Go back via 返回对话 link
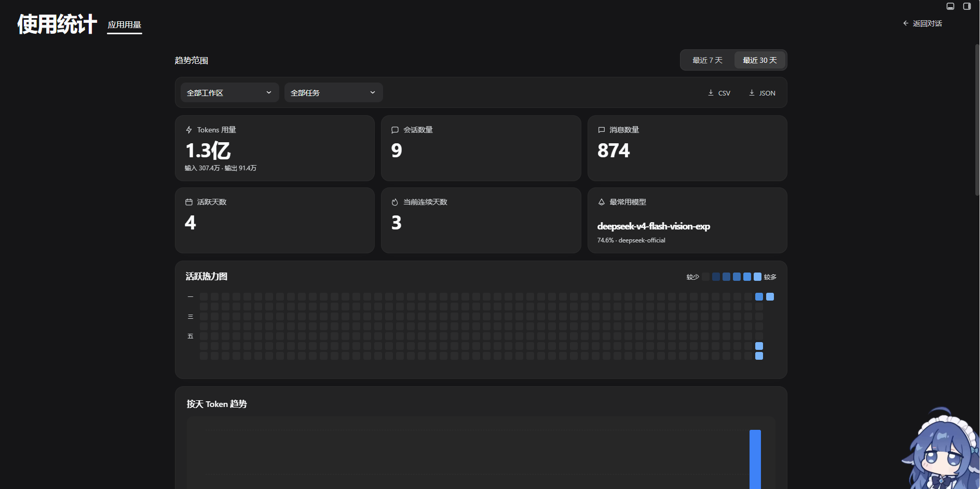980x489 pixels. (x=922, y=23)
